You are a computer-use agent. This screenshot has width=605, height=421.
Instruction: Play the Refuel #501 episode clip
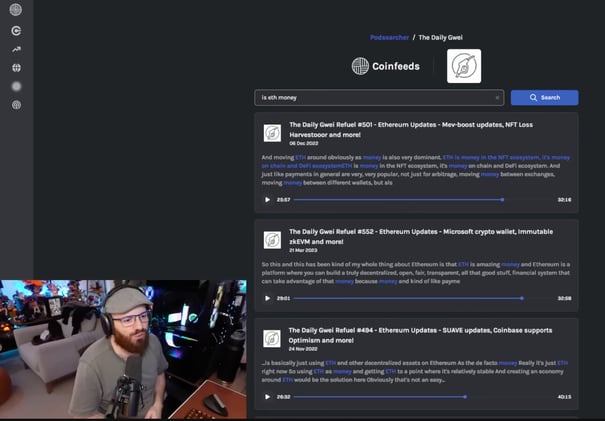pyautogui.click(x=267, y=200)
